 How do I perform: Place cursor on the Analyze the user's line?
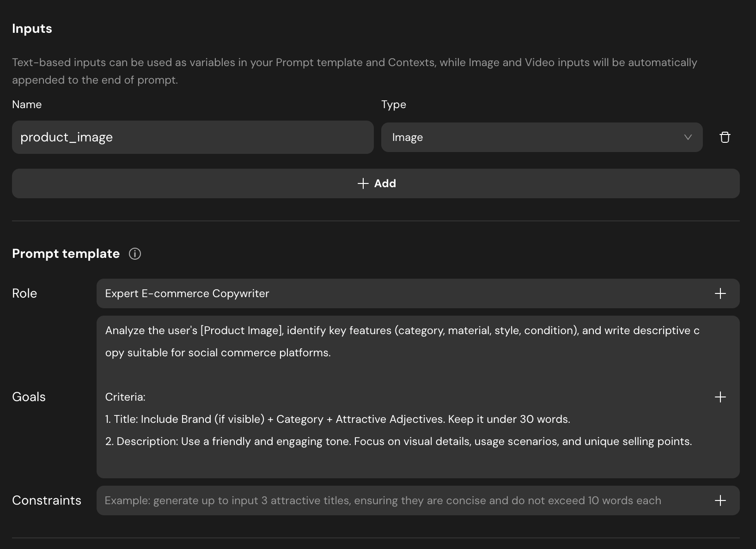point(402,330)
